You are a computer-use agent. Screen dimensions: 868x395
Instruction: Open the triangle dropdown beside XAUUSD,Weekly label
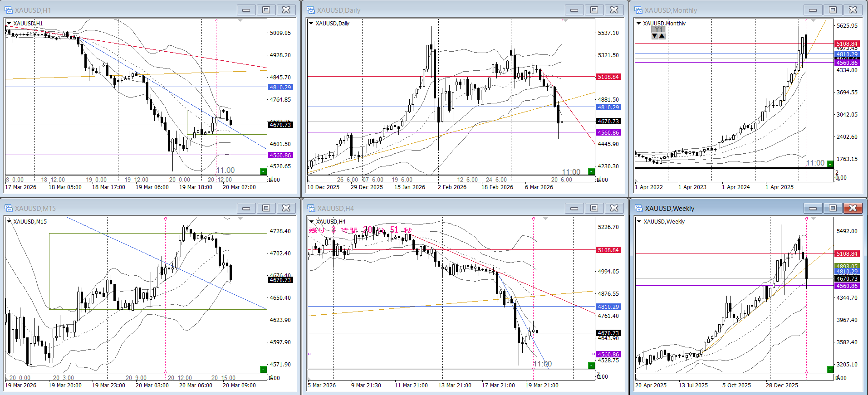[639, 222]
